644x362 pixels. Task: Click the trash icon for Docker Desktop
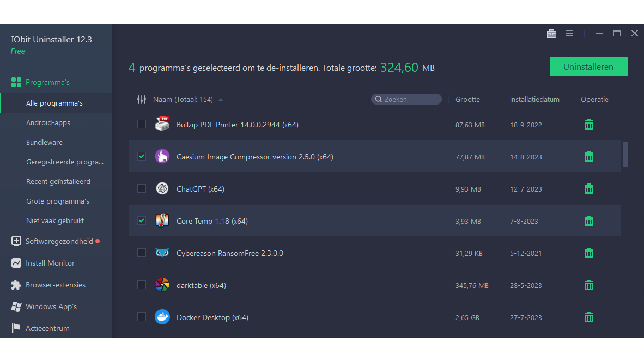[x=588, y=317]
